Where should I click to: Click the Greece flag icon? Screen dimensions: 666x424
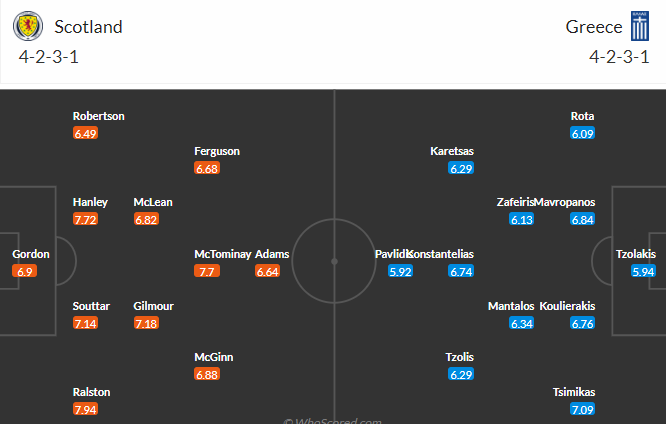click(x=640, y=26)
